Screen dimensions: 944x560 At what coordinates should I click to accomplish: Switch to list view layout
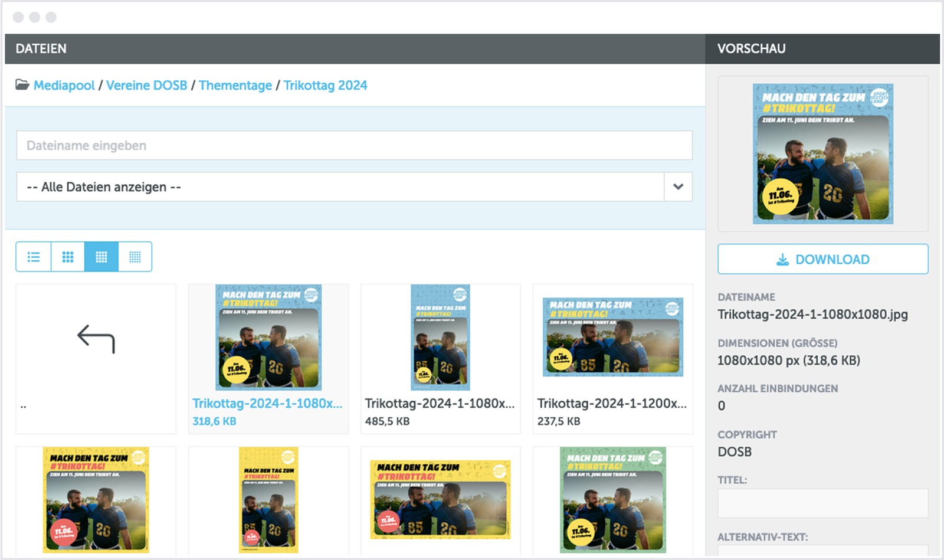tap(34, 257)
